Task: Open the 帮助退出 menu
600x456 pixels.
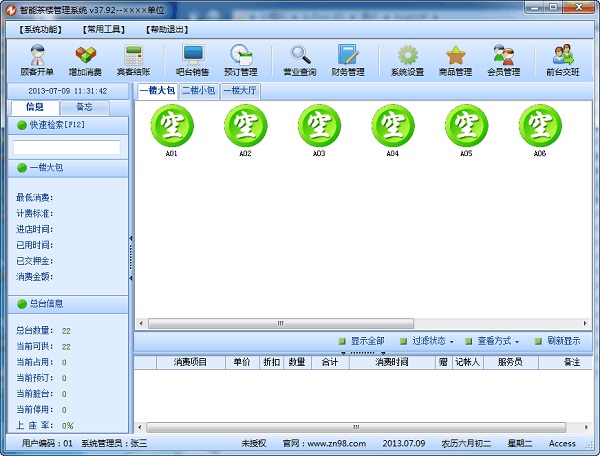Action: [167, 29]
